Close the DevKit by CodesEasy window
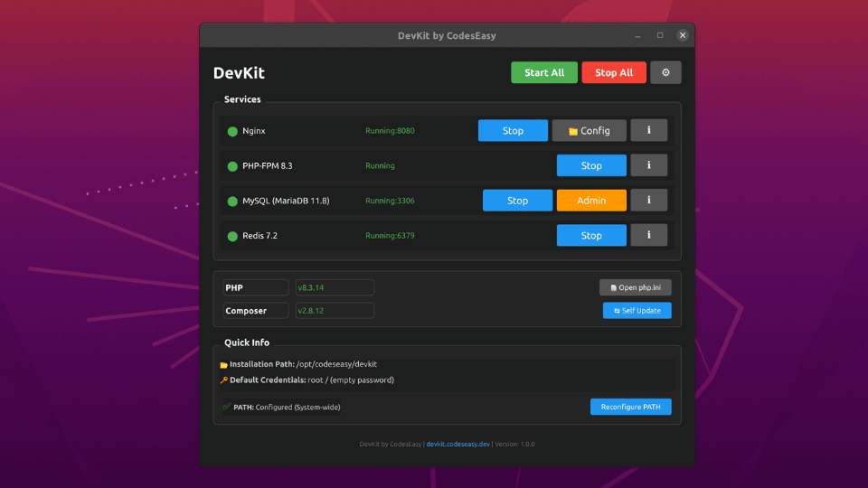Image resolution: width=868 pixels, height=488 pixels. point(683,35)
